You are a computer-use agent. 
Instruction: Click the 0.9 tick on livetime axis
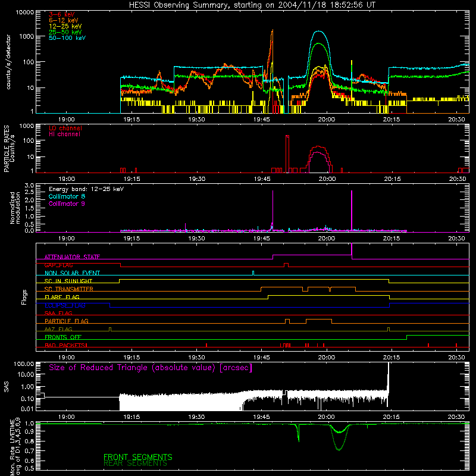point(29,432)
